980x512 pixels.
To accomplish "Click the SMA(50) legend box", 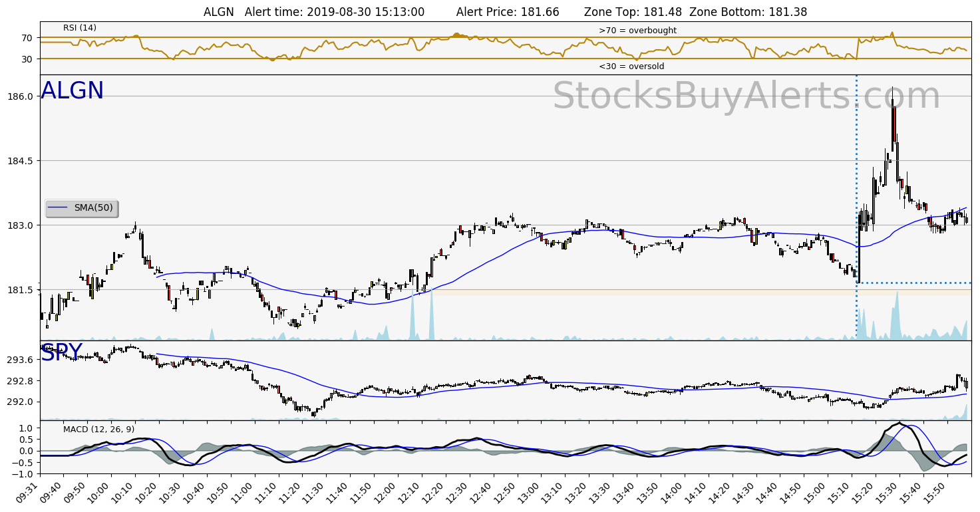I will point(81,208).
